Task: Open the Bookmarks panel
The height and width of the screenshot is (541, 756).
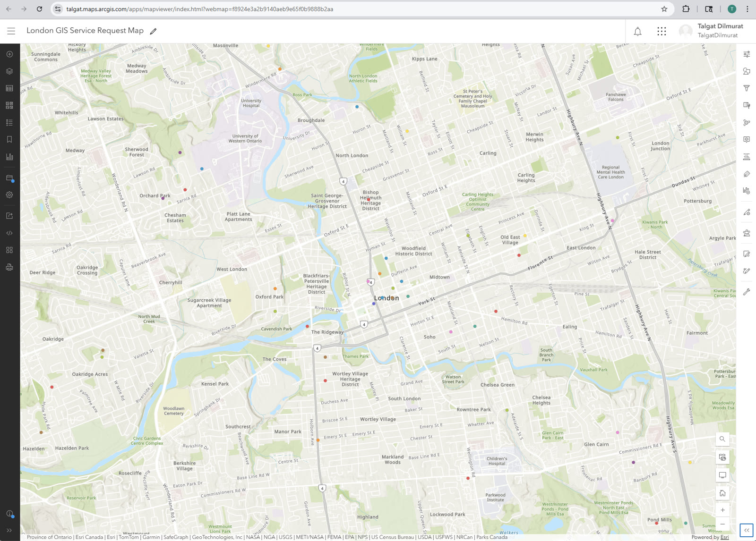Action: pyautogui.click(x=9, y=139)
